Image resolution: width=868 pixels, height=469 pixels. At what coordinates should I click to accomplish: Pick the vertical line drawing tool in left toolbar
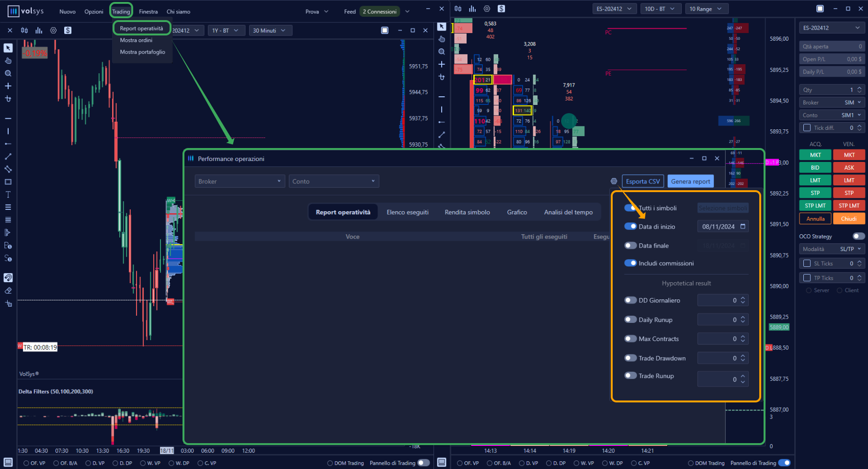[8, 131]
